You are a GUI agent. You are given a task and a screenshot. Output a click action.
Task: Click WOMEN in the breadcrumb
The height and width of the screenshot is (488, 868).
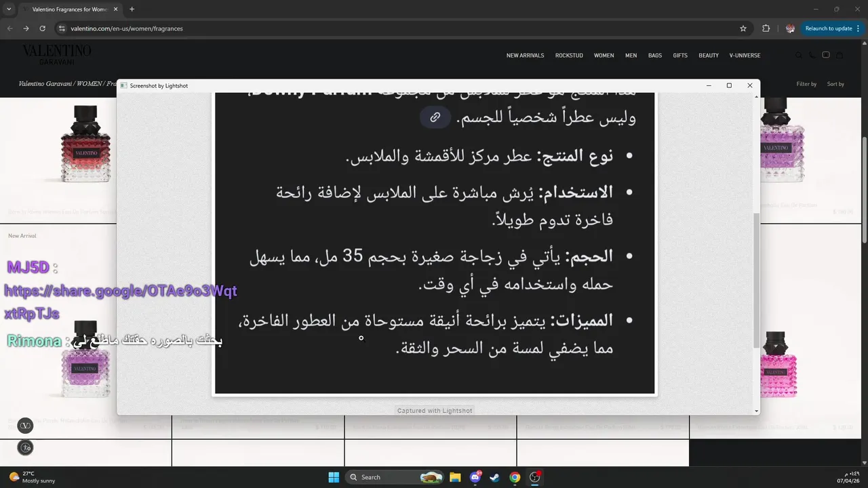tap(89, 84)
